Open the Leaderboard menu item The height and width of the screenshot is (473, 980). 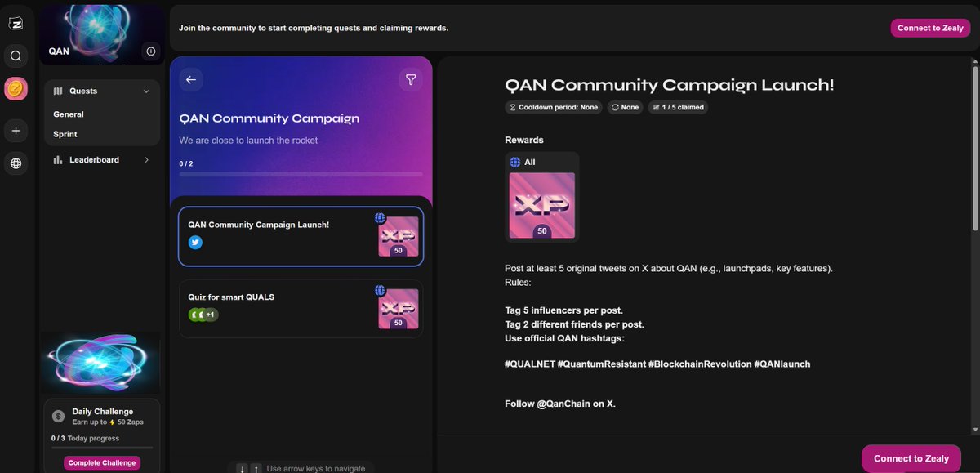click(101, 160)
